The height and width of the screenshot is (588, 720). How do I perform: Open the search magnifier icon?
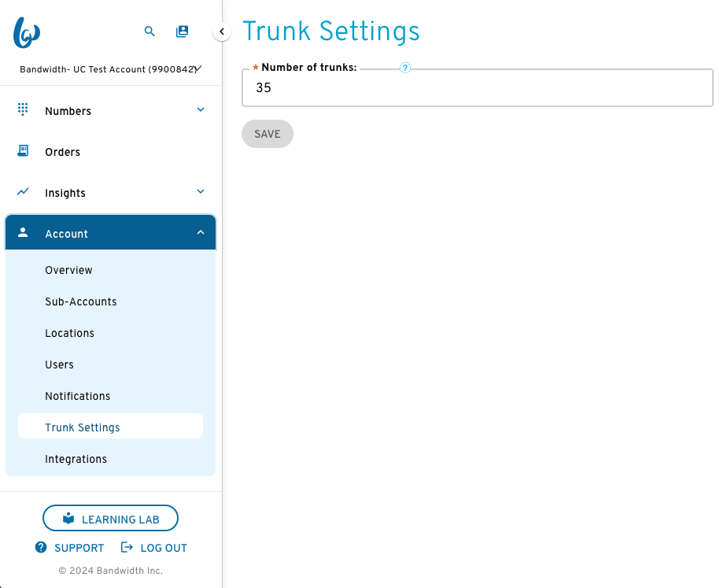pos(150,31)
